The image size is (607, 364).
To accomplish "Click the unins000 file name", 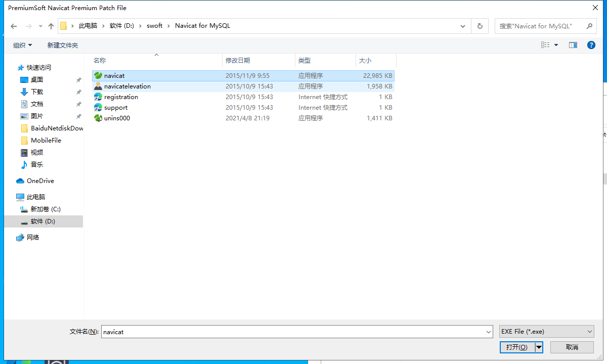I will point(117,118).
